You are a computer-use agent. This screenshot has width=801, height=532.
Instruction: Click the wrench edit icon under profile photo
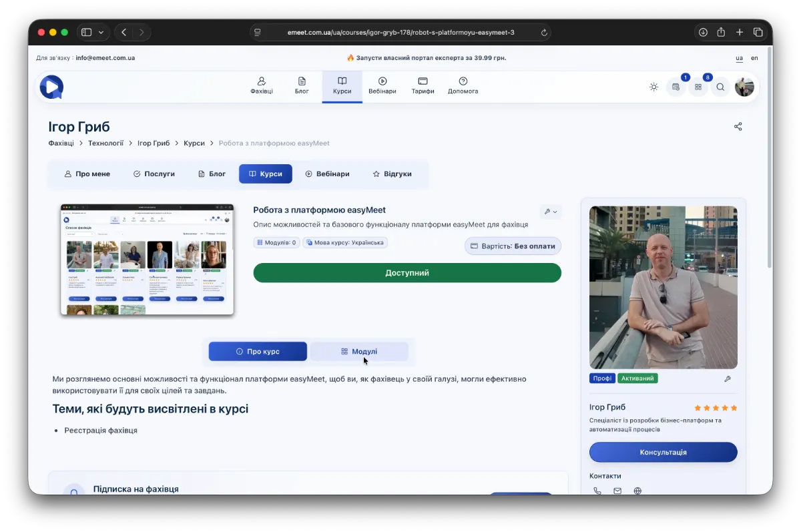(728, 378)
